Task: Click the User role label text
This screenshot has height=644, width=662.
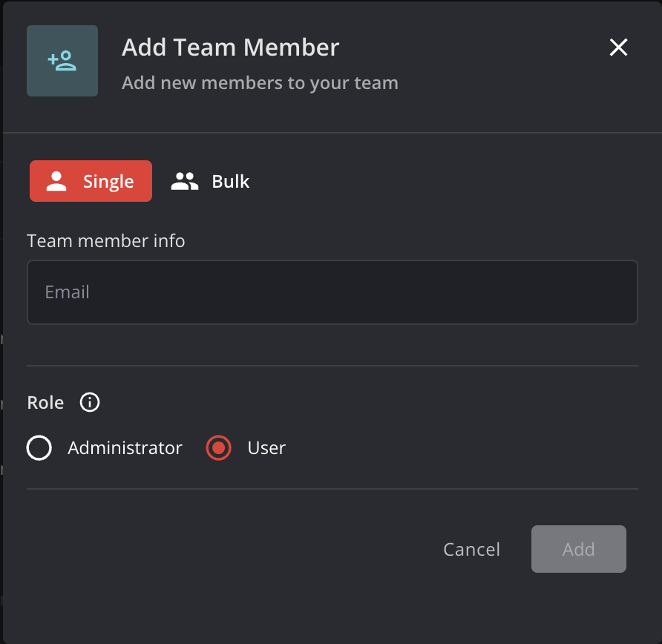Action: tap(266, 448)
